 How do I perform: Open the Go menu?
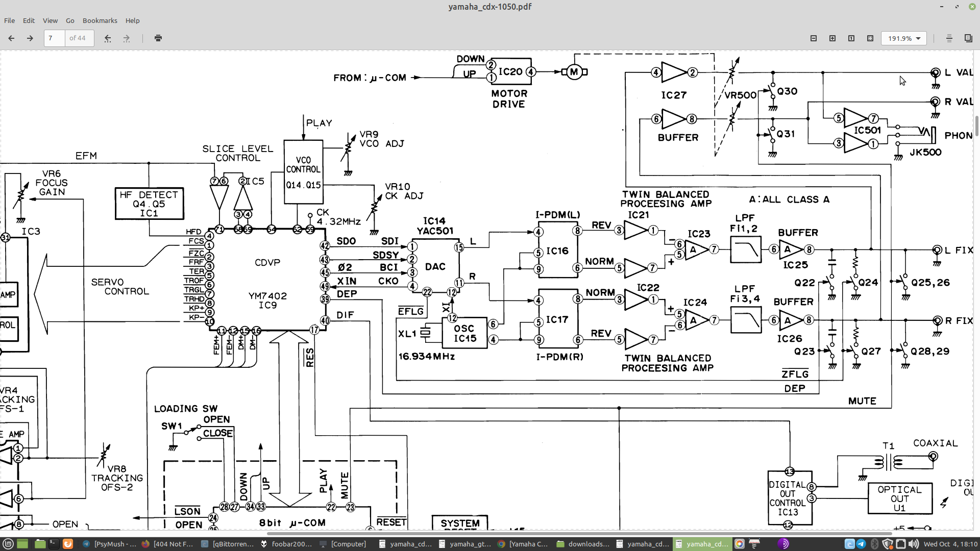[x=70, y=20]
